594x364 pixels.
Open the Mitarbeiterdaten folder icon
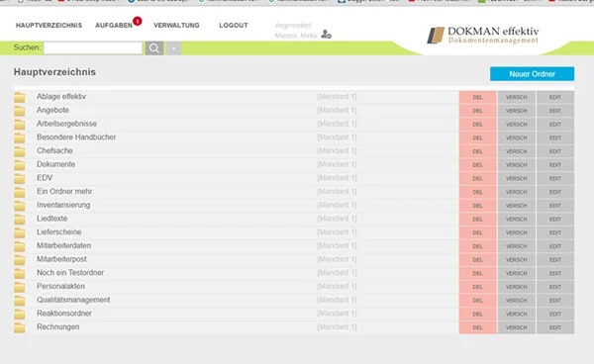coord(20,246)
